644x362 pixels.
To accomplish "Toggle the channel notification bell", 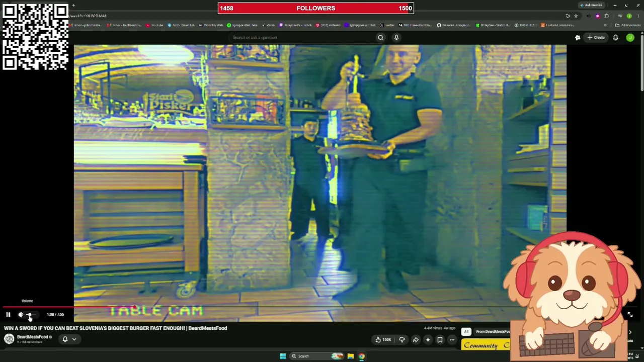I will pyautogui.click(x=65, y=339).
